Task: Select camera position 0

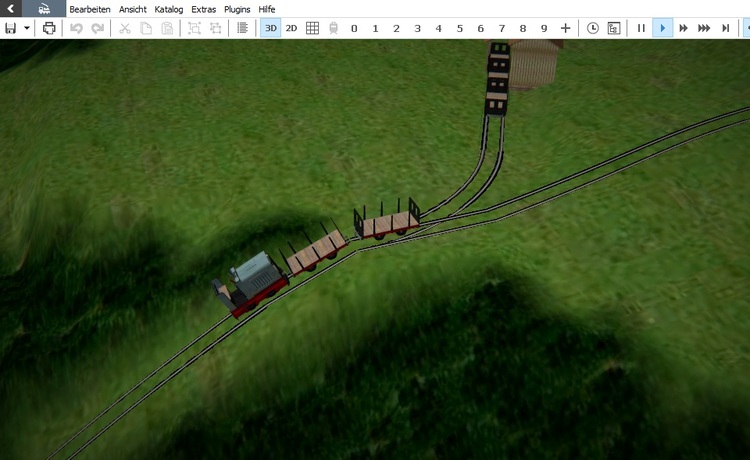Action: 354,28
